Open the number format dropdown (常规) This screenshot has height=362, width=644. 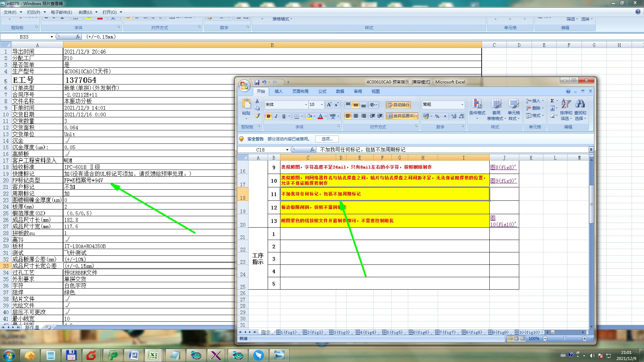click(462, 105)
